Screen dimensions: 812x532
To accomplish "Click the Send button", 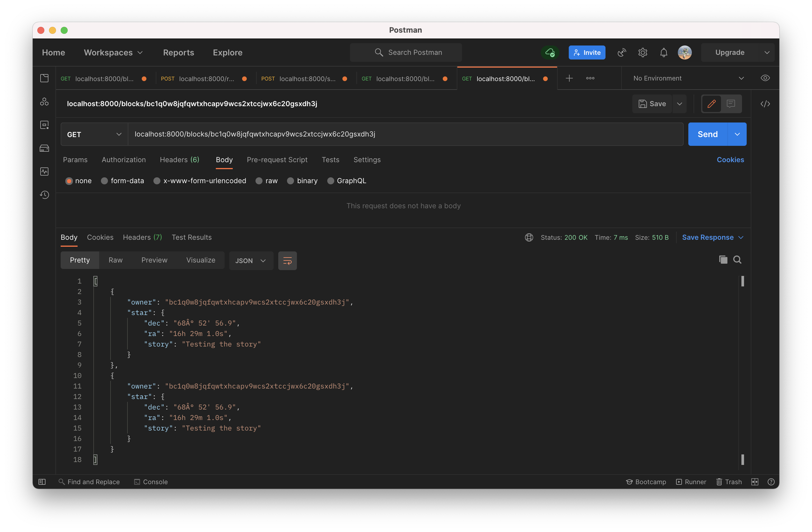I will click(707, 134).
